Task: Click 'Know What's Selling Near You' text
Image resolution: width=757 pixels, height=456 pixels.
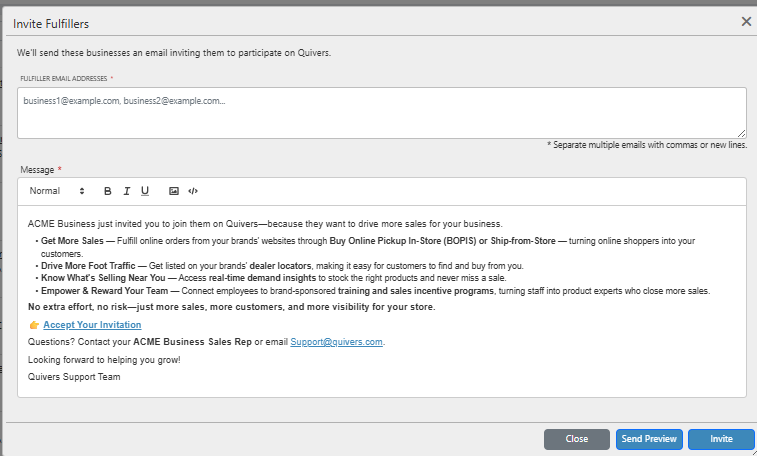Action: click(103, 278)
